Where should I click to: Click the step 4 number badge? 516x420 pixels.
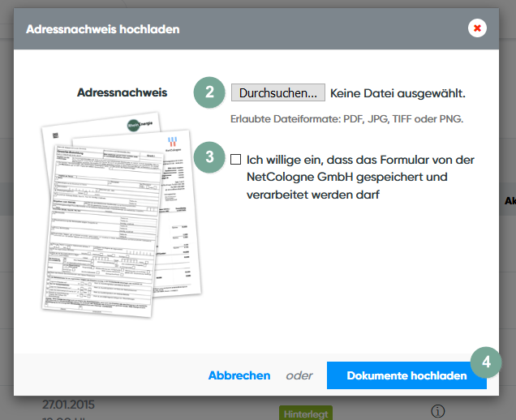(x=486, y=362)
